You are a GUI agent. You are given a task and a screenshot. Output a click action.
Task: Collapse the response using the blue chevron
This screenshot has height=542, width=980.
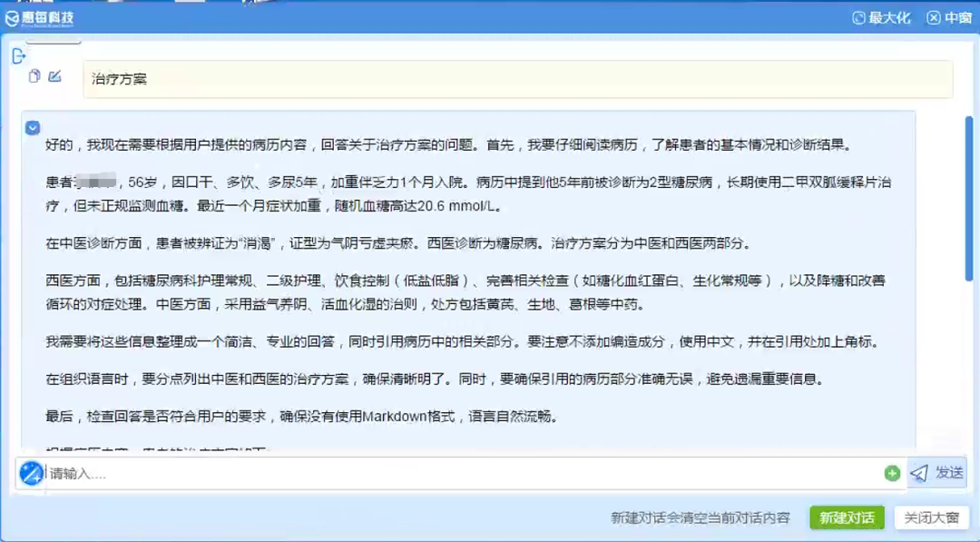(x=34, y=127)
